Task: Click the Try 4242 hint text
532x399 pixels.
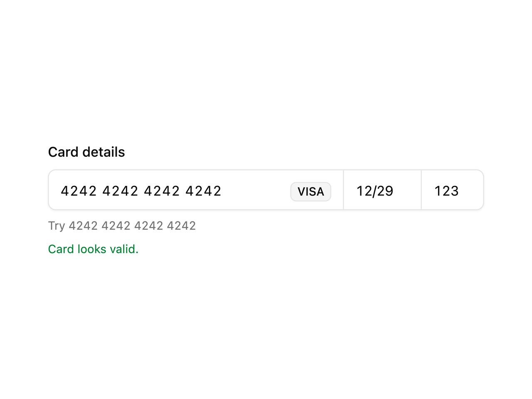Action: click(122, 226)
